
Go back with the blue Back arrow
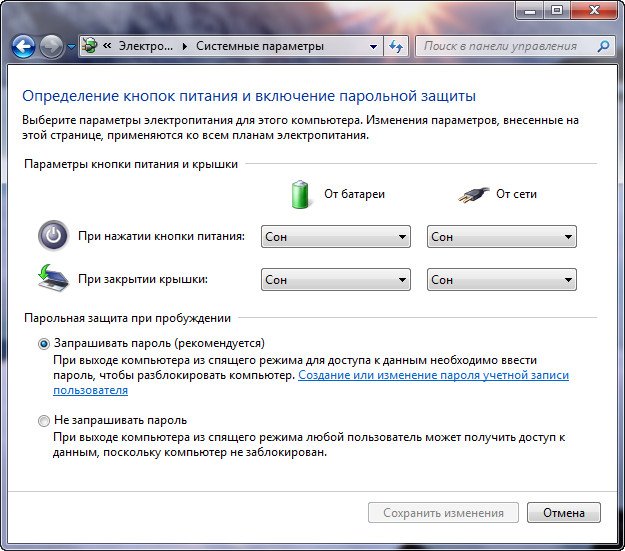click(23, 47)
